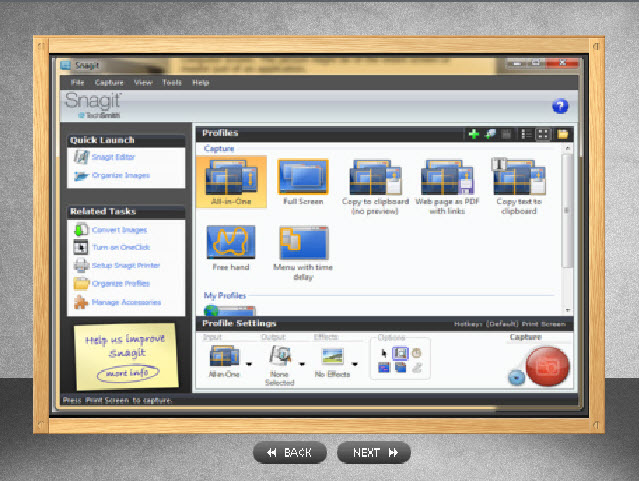Select the Free hand capture profile
Image resolution: width=639 pixels, height=481 pixels.
coord(231,248)
